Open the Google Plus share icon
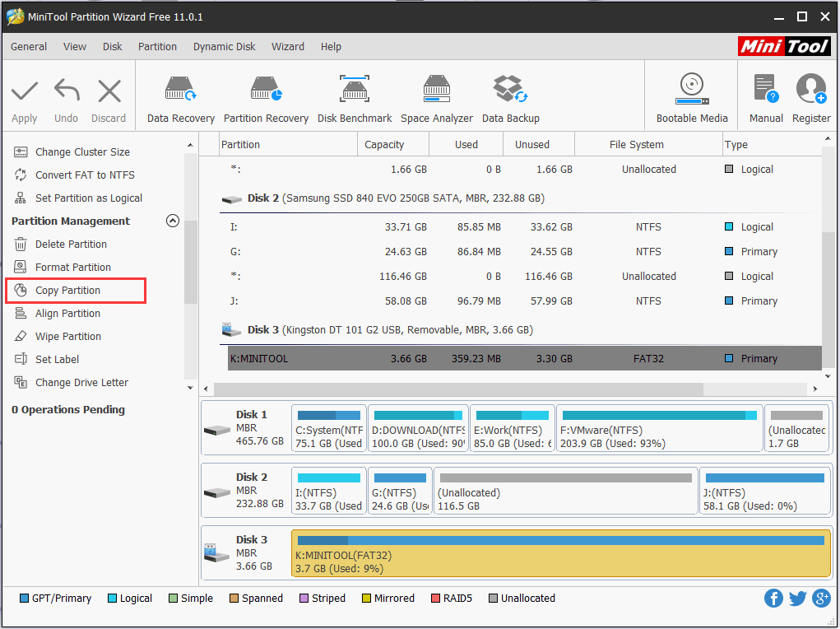840x629 pixels. pos(821,598)
